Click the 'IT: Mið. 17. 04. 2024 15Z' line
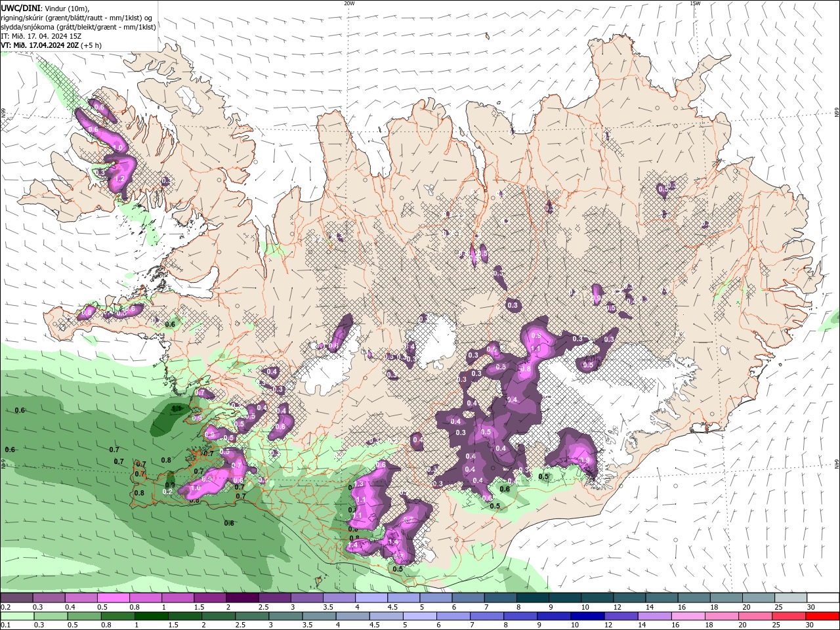 click(41, 36)
